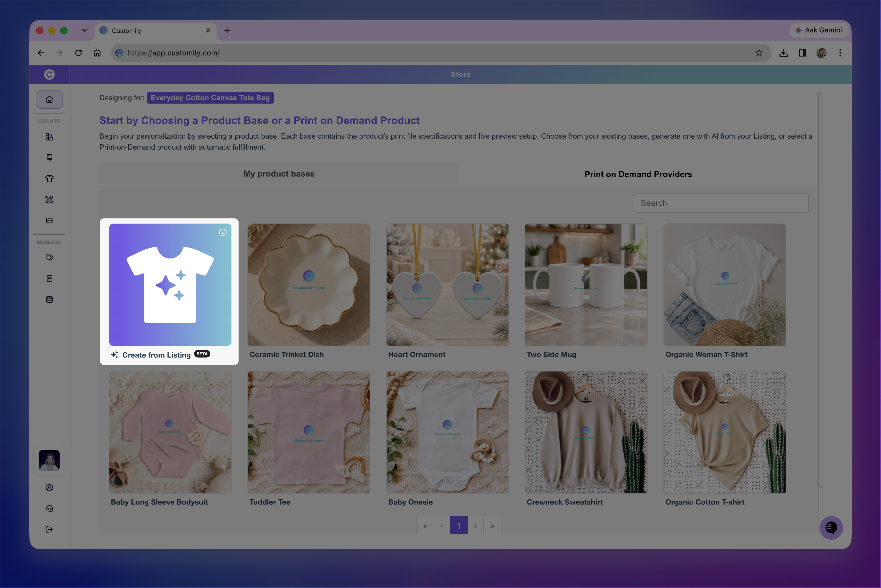Image resolution: width=881 pixels, height=588 pixels.
Task: Click the browser address bar
Action: pyautogui.click(x=441, y=53)
